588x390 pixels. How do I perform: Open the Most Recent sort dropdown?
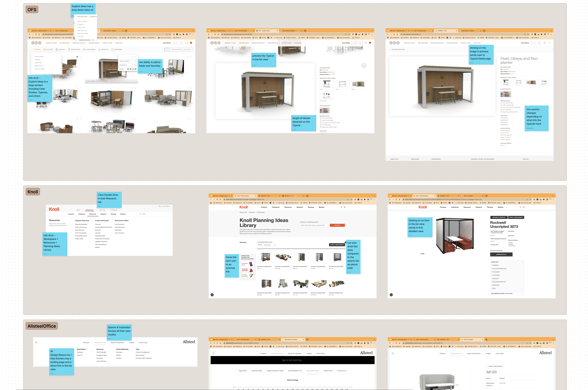[269, 245]
